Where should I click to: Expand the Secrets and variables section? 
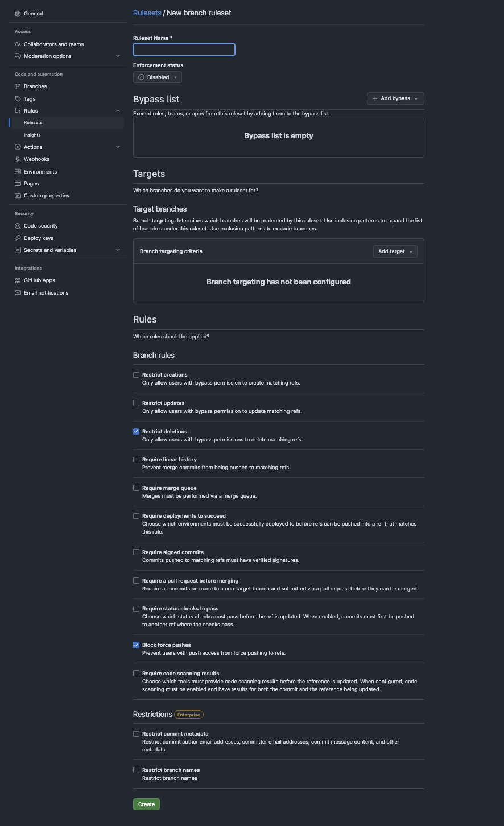(118, 250)
